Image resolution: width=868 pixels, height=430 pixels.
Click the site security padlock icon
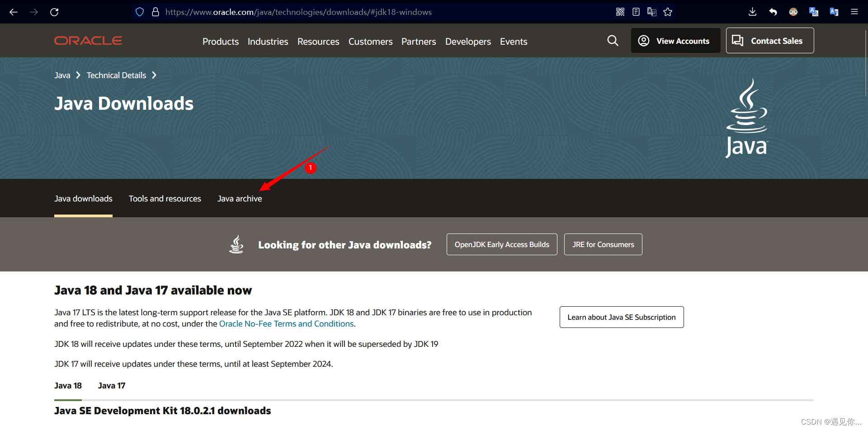155,12
